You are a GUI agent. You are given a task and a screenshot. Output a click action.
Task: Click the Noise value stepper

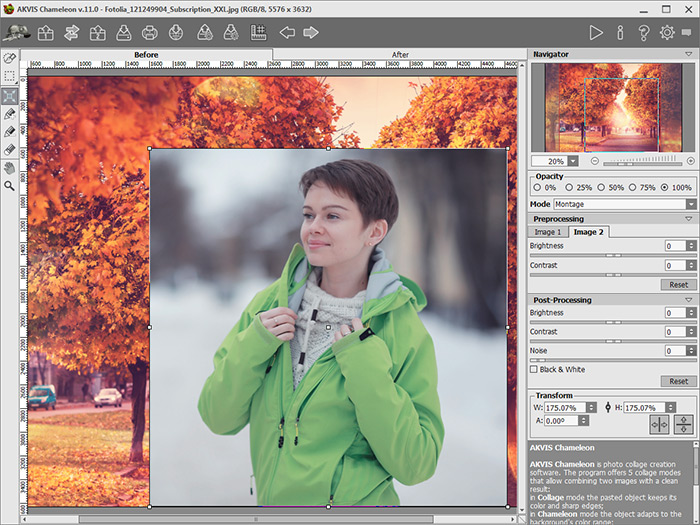[691, 350]
